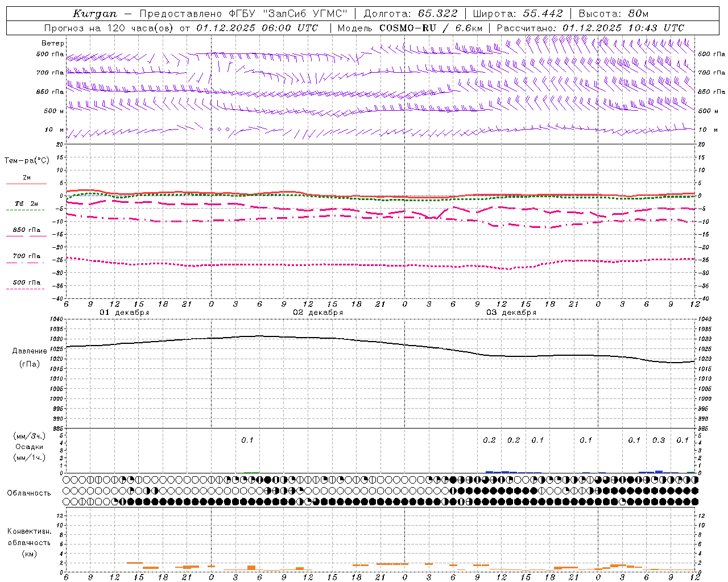Click the "(мм/1ч.)" precipitation unit label

pyautogui.click(x=29, y=458)
